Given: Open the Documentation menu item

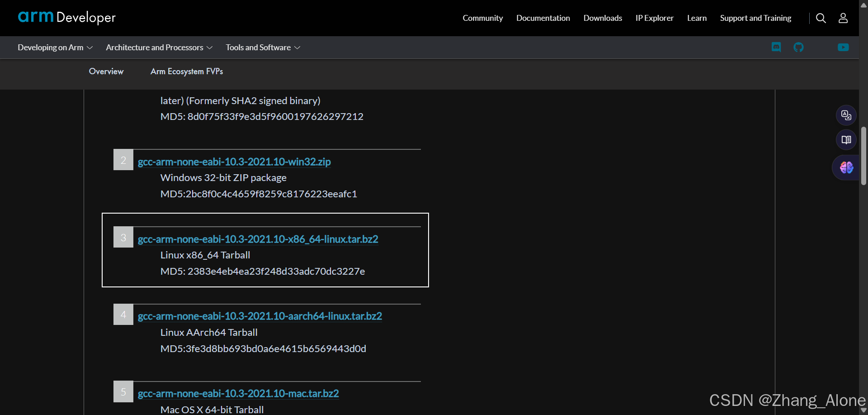Looking at the screenshot, I should click(543, 18).
